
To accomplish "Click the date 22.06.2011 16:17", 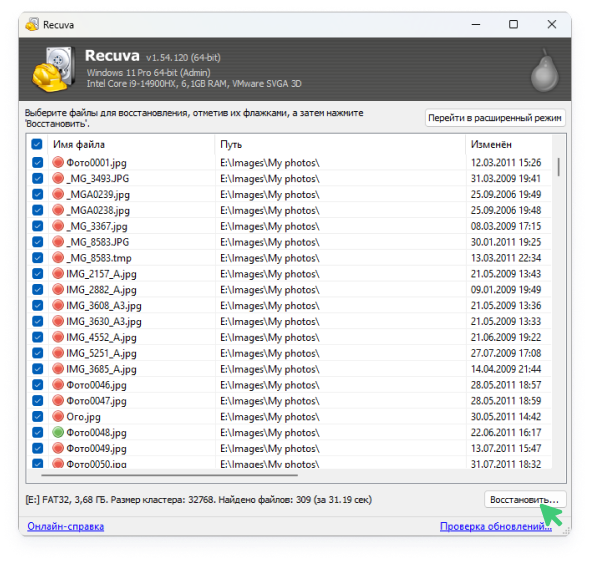I will (506, 432).
